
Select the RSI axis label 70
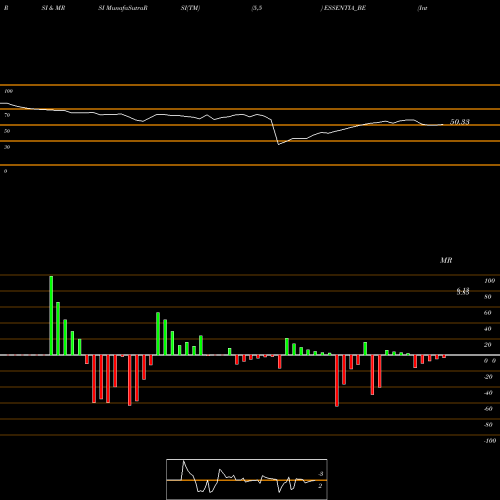[7, 115]
